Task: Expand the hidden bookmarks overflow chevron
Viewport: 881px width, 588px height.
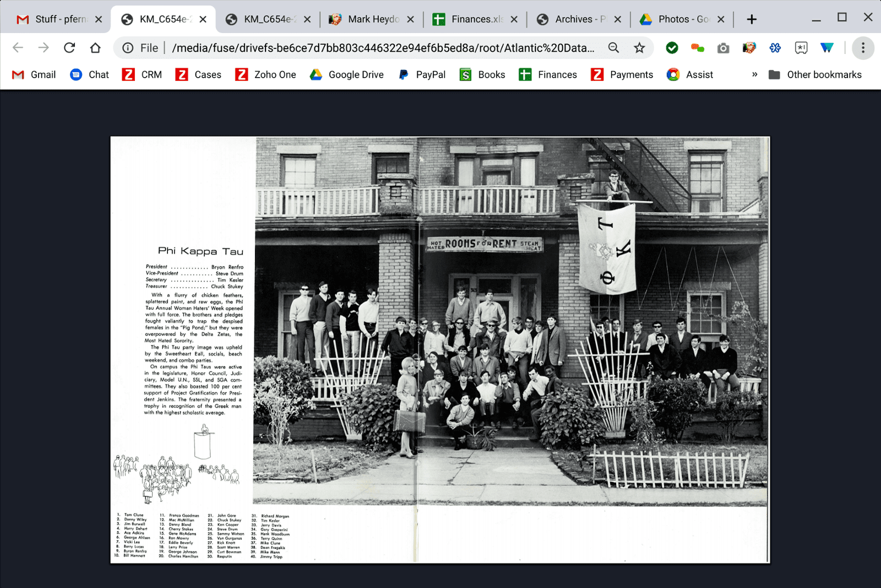Action: 754,74
